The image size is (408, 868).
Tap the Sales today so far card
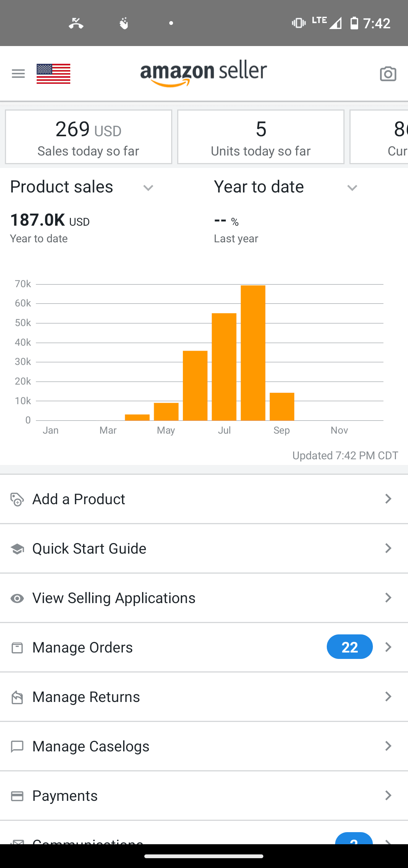tap(88, 137)
